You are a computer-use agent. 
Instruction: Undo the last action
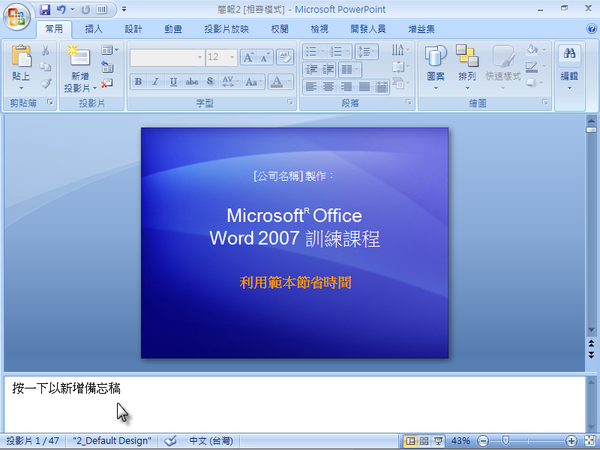pyautogui.click(x=61, y=9)
